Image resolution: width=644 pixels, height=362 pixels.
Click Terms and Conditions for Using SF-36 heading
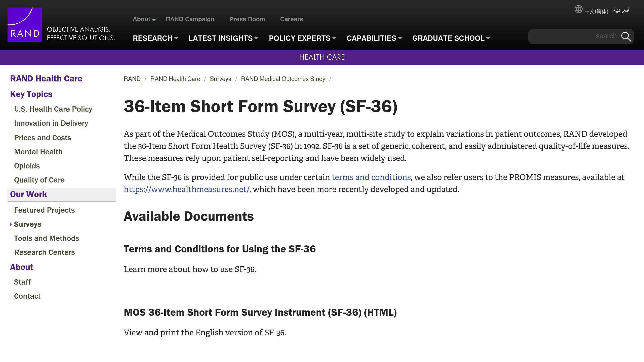[220, 249]
